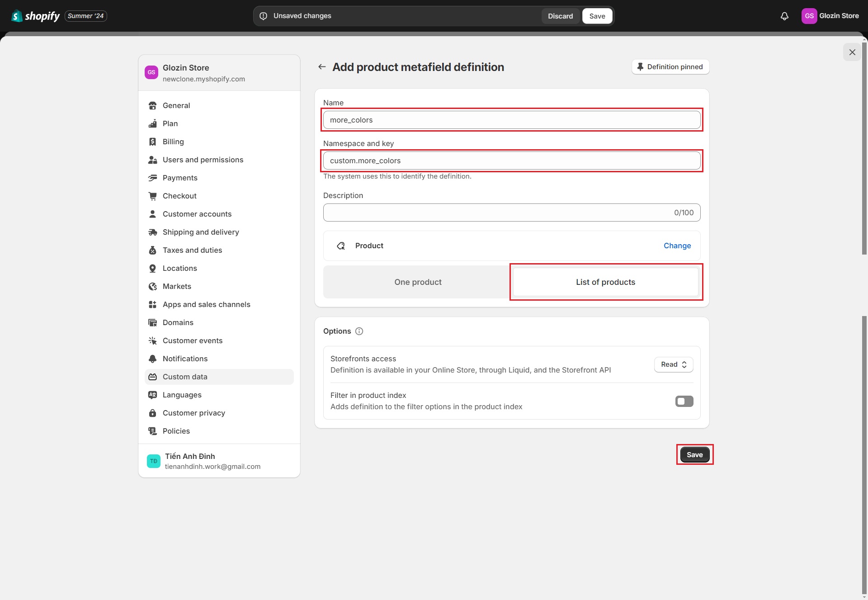Select the List of products option

(605, 282)
